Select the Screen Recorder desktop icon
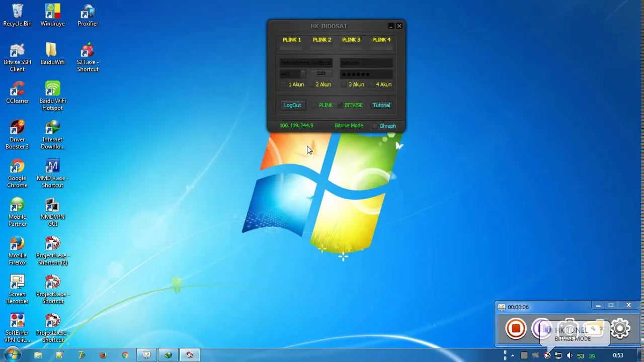 pyautogui.click(x=17, y=290)
